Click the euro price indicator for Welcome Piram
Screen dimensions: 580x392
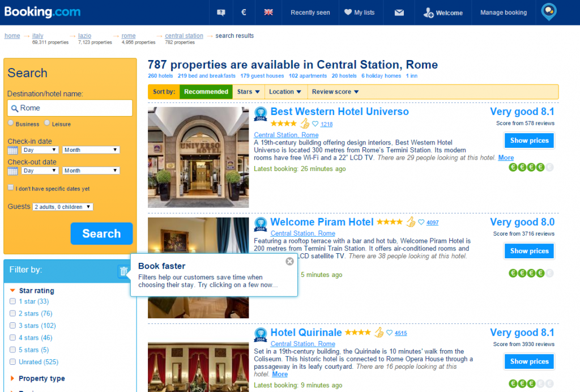[531, 273]
